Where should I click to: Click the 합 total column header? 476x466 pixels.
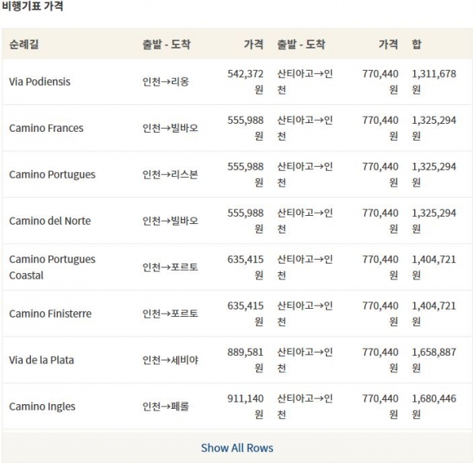pyautogui.click(x=416, y=44)
